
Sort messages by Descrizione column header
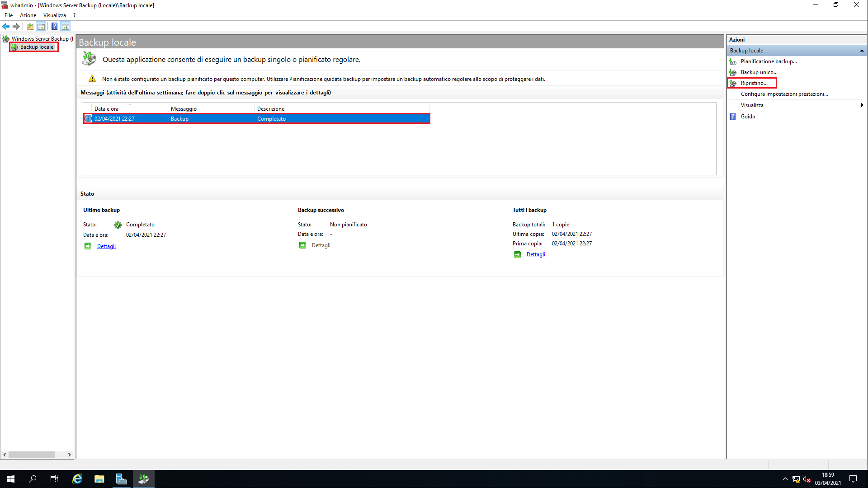click(x=341, y=108)
